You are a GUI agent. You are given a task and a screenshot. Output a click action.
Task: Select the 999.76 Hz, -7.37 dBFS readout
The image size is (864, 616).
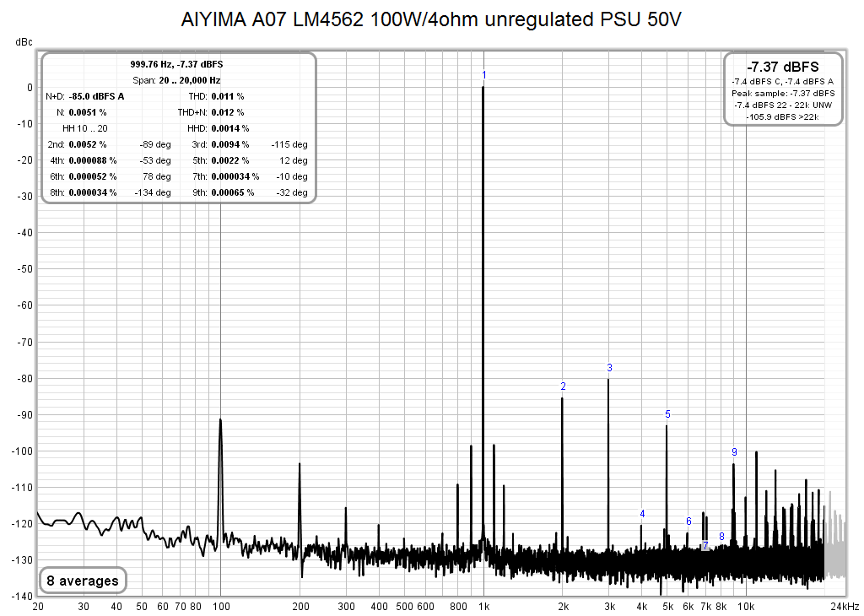[x=176, y=64]
